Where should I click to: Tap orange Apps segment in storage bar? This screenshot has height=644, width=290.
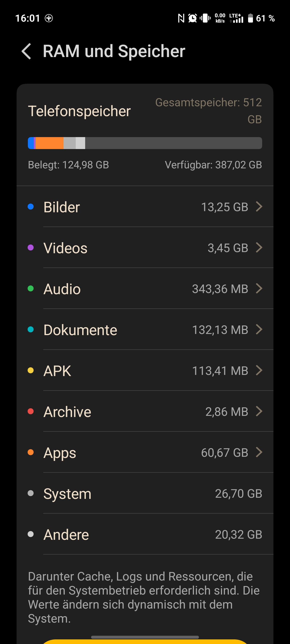pos(49,143)
